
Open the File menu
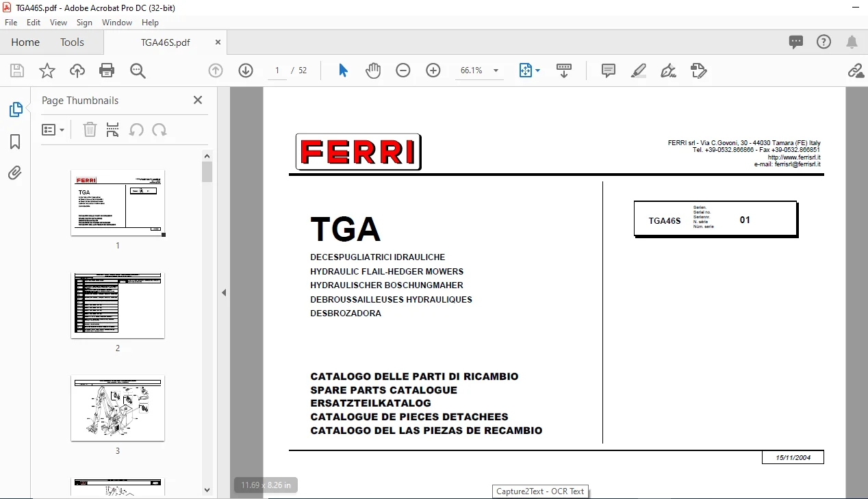pos(11,23)
